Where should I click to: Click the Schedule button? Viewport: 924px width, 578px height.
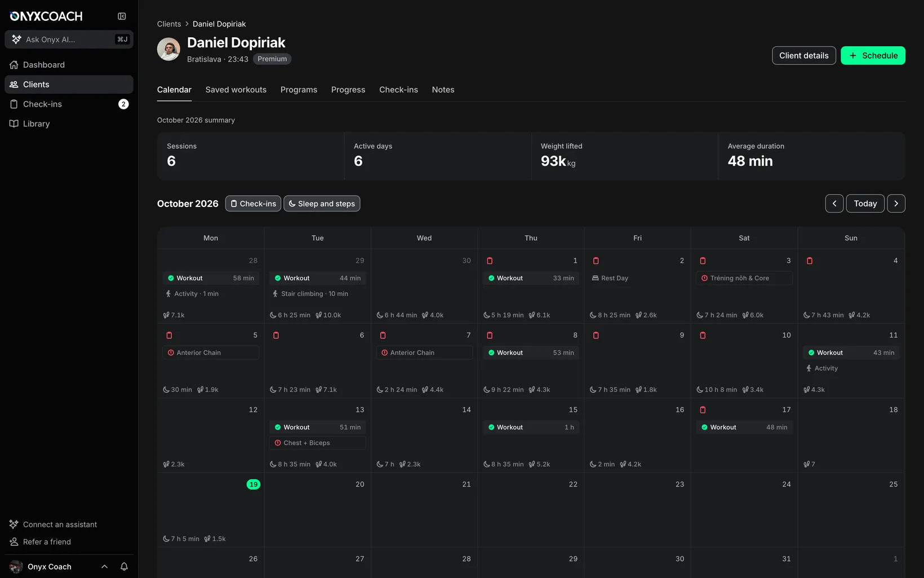[x=873, y=55]
